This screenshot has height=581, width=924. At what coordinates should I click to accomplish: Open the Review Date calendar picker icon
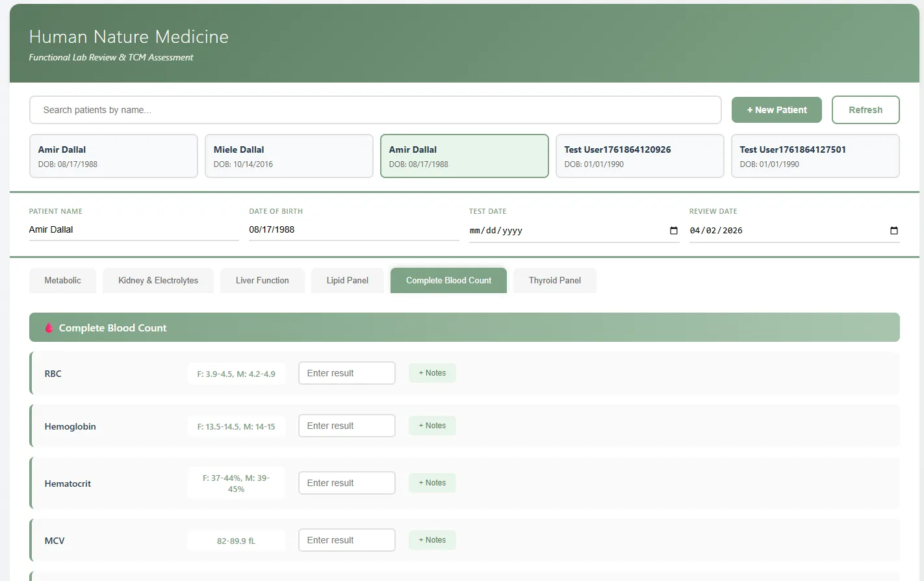coord(893,231)
